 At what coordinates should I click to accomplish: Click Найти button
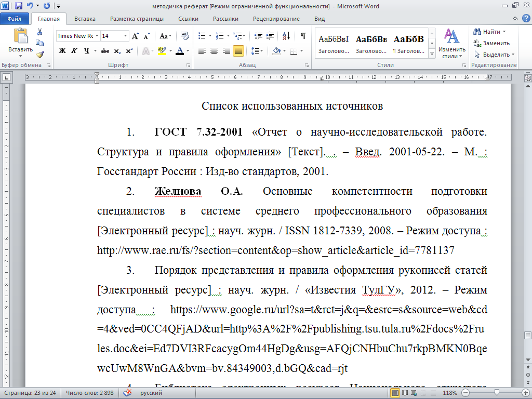(x=489, y=32)
